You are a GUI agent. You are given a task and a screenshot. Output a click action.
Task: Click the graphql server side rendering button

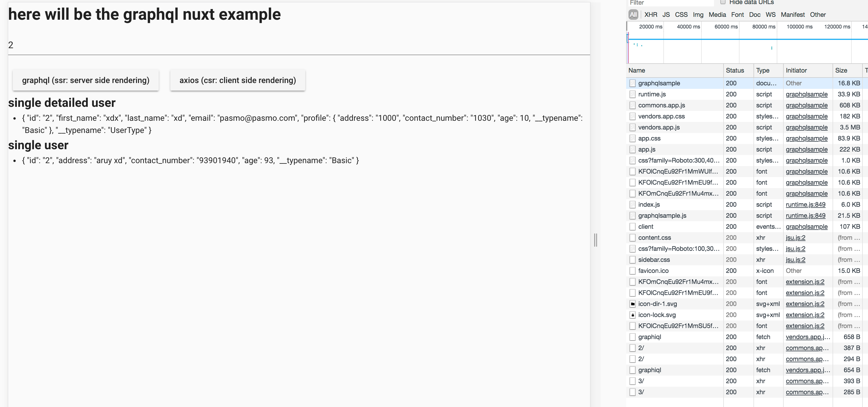pos(85,80)
